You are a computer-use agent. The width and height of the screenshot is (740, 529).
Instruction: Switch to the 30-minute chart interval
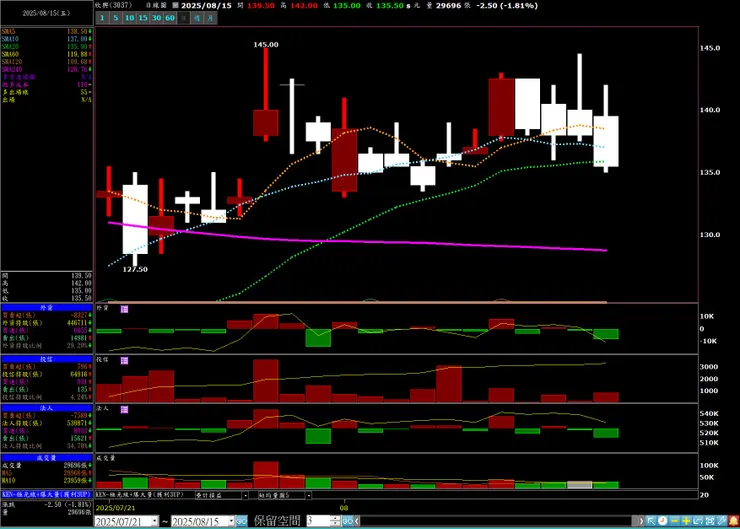coord(157,18)
